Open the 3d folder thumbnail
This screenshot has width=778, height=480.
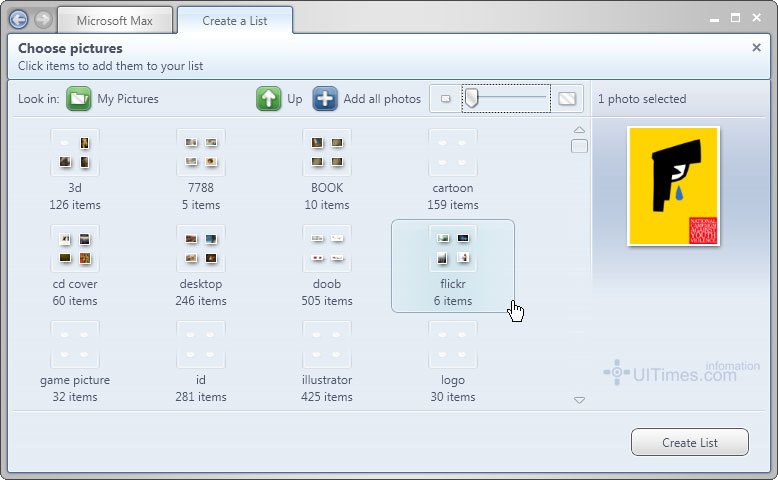click(75, 152)
